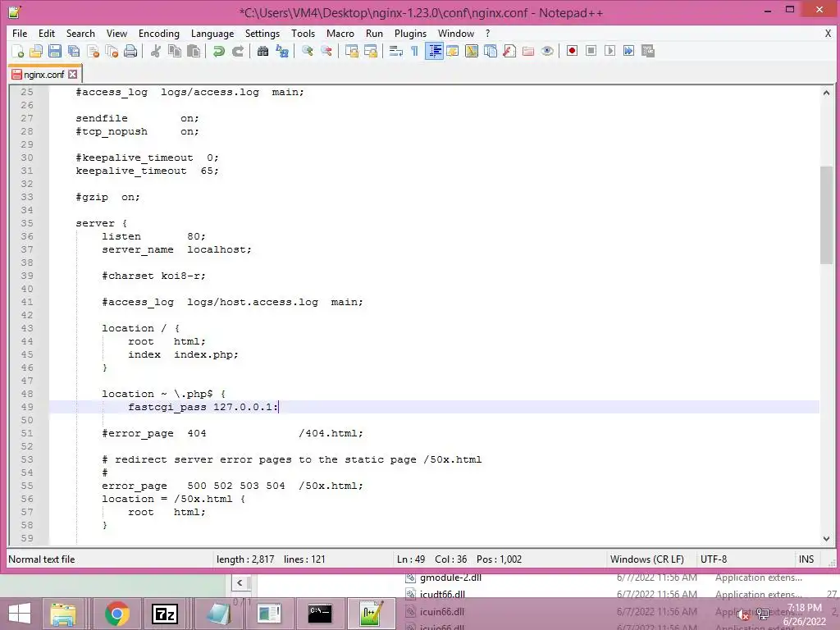Switch to the command prompt taskbar icon
Image resolution: width=840 pixels, height=630 pixels.
tap(320, 614)
